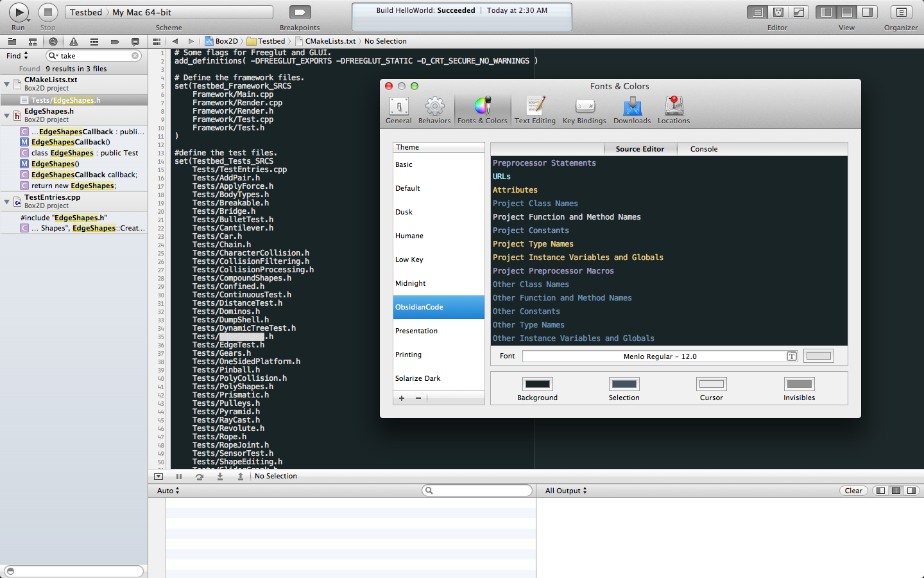Show the Project navigator
Viewport: 924px width, 578px height.
[12, 41]
